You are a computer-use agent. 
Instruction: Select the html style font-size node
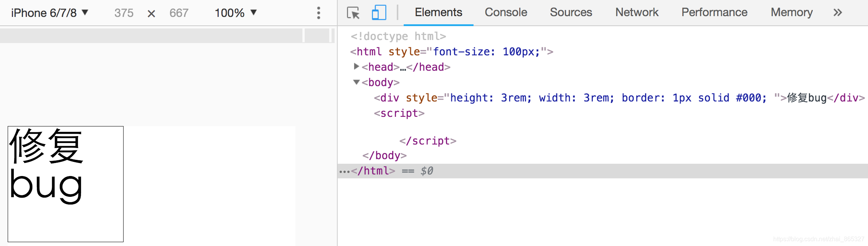point(452,52)
